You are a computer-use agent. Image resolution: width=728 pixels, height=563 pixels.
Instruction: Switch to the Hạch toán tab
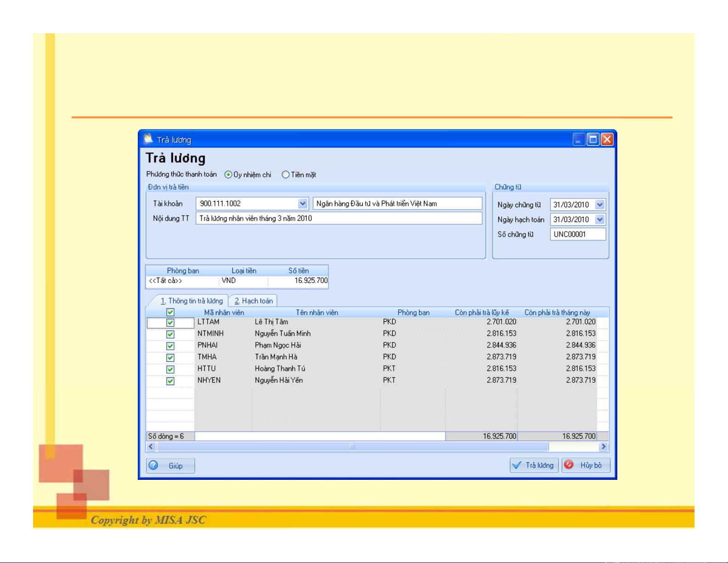coord(254,301)
